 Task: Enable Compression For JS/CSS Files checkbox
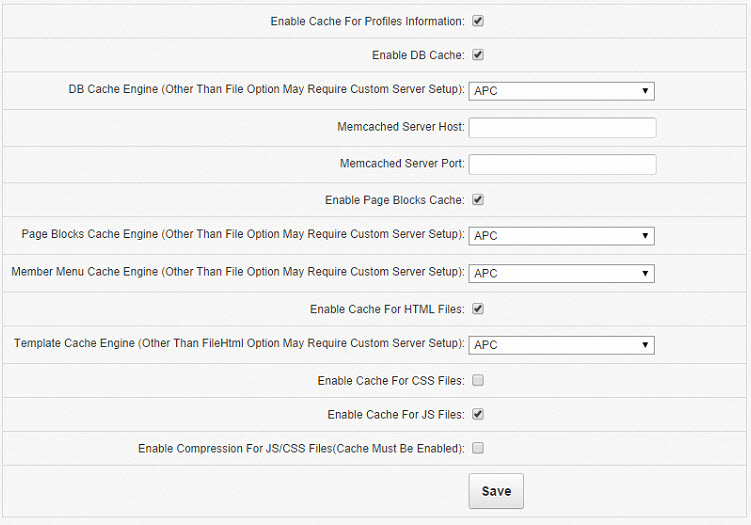click(x=478, y=448)
